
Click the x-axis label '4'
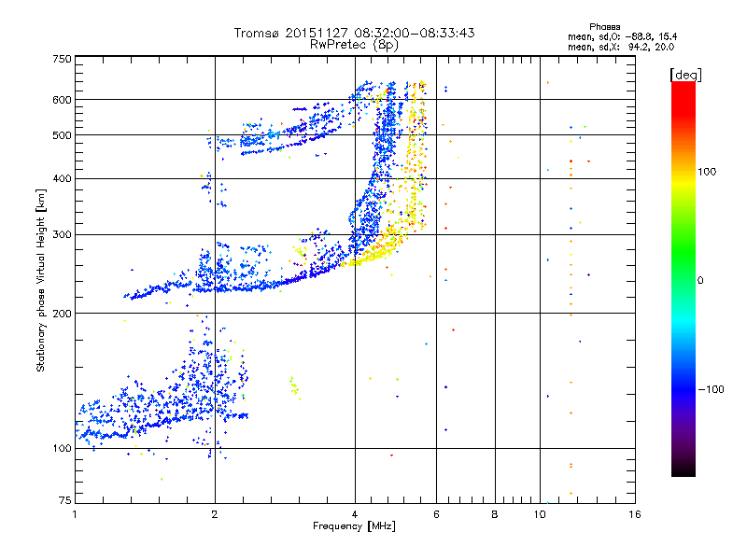pyautogui.click(x=355, y=514)
